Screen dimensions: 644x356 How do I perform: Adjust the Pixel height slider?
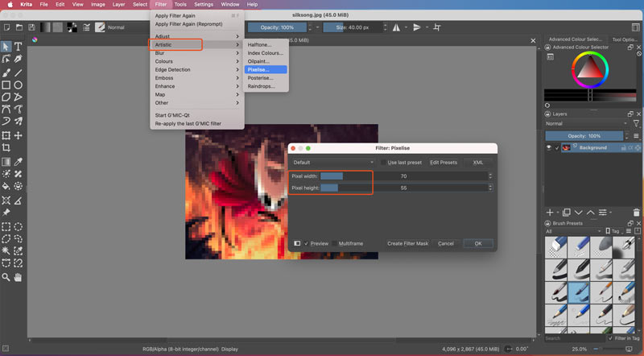click(404, 188)
